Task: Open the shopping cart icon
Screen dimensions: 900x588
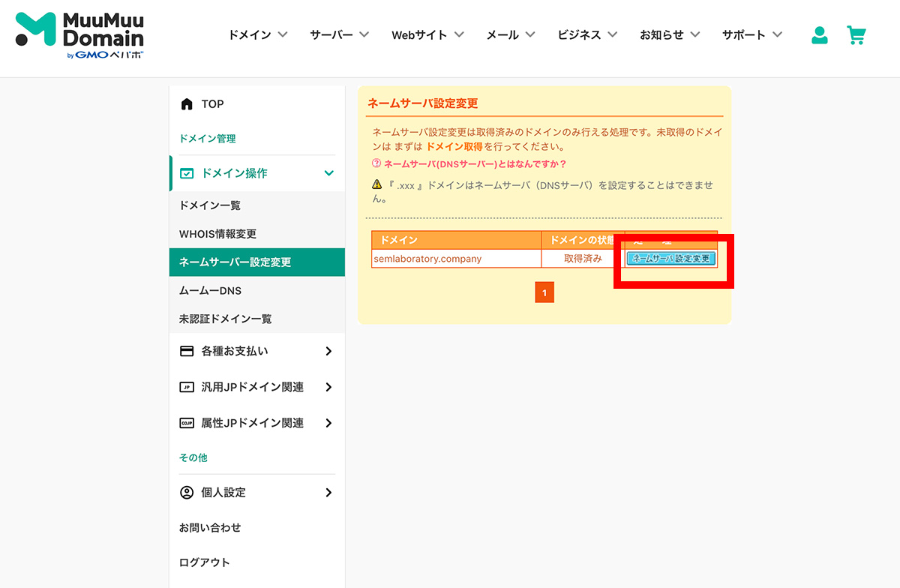Action: (x=856, y=34)
